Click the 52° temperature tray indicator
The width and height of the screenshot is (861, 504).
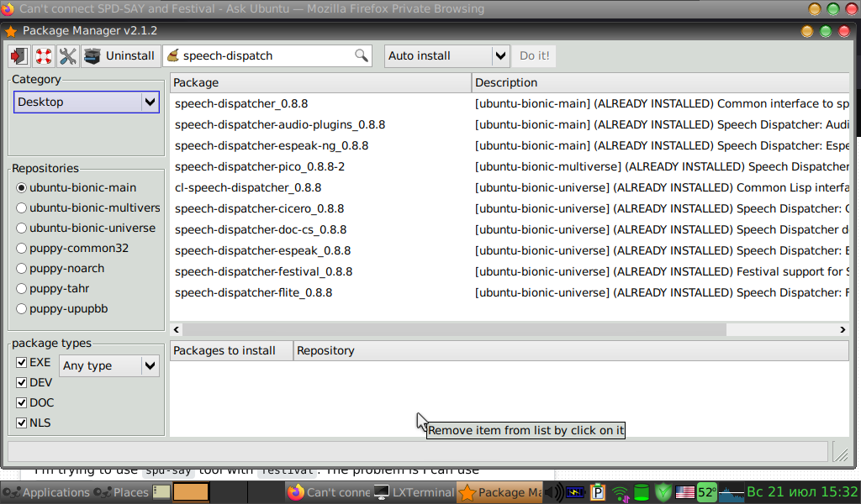pyautogui.click(x=707, y=492)
